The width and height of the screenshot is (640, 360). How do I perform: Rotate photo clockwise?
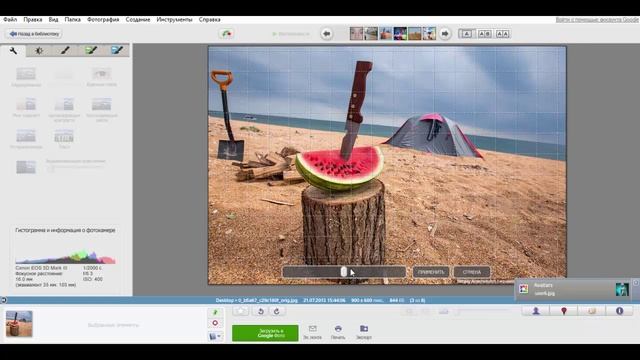point(277,311)
